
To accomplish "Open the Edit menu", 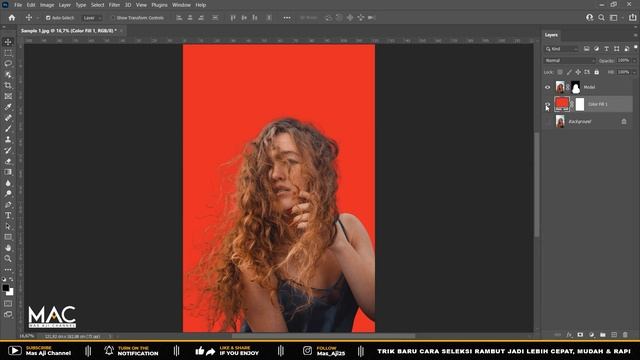I will click(x=31, y=5).
